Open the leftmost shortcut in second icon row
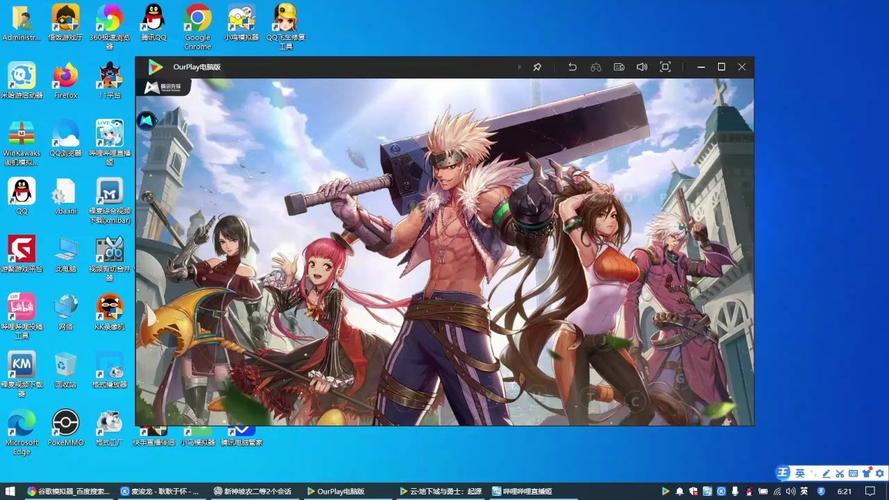This screenshot has height=500, width=889. (x=22, y=80)
